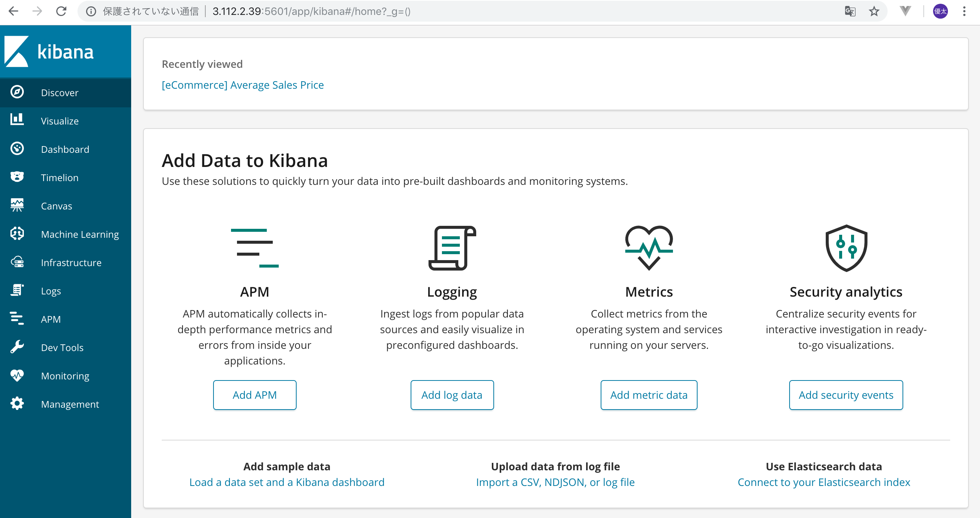Go back with the browser back arrow

(13, 12)
